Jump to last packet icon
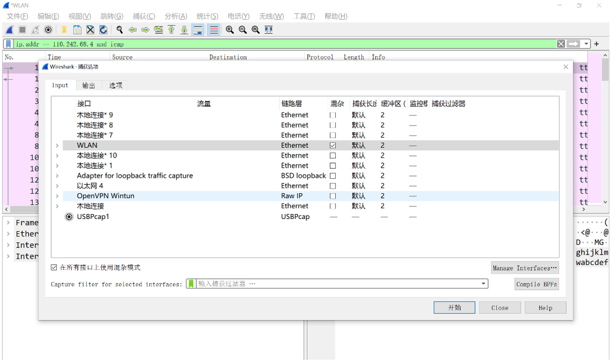The height and width of the screenshot is (364, 611). click(184, 30)
